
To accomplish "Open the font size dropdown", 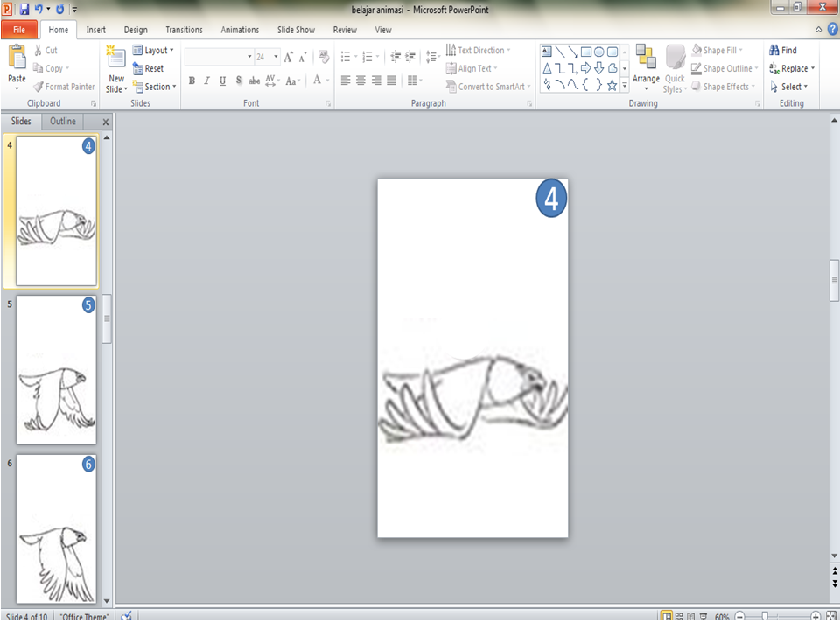I will tap(276, 56).
